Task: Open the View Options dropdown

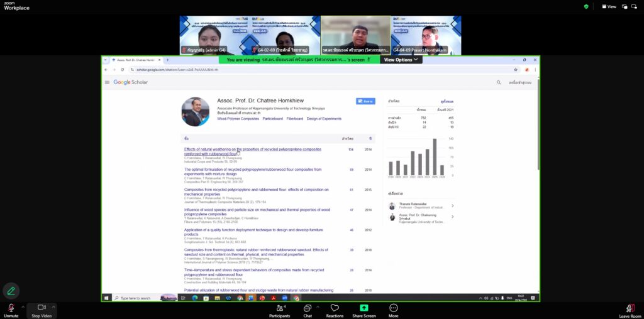Action: click(401, 60)
